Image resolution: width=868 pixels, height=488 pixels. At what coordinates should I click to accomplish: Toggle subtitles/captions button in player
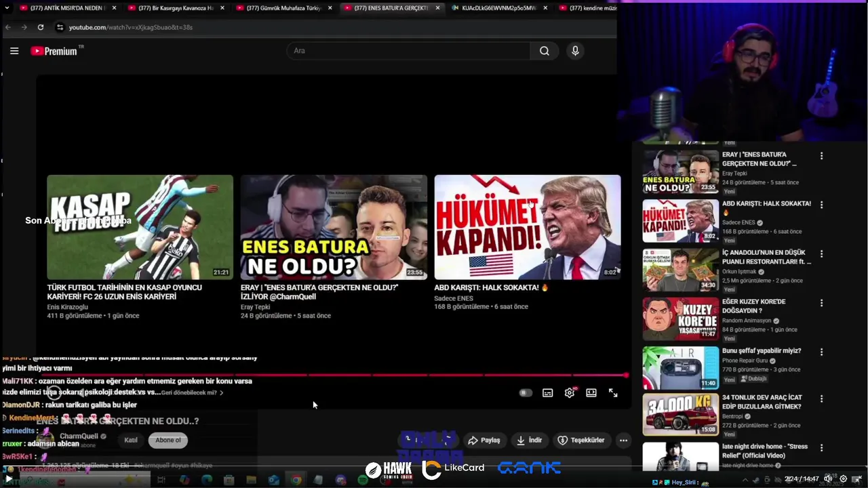coord(548,392)
